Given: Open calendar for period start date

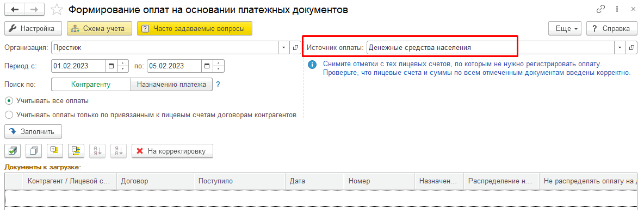Looking at the screenshot, I should (x=111, y=66).
